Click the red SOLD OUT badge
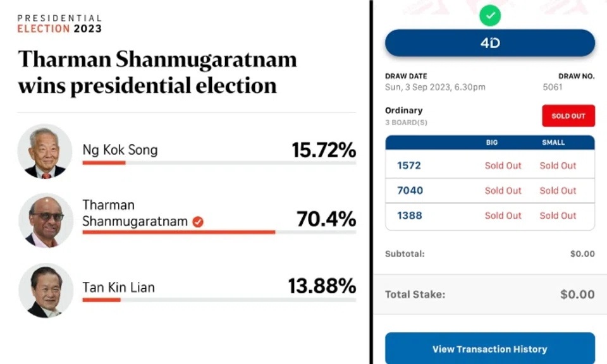The image size is (607, 364). (568, 116)
